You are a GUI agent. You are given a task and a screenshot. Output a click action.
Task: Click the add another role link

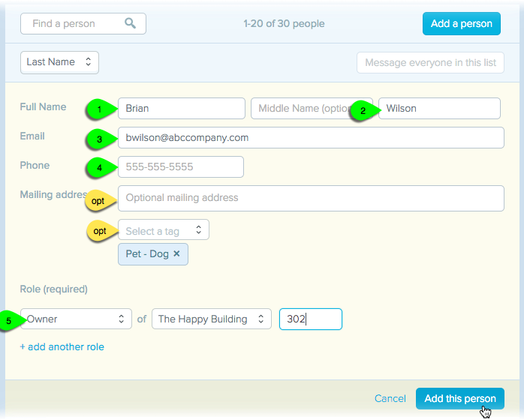tap(62, 347)
